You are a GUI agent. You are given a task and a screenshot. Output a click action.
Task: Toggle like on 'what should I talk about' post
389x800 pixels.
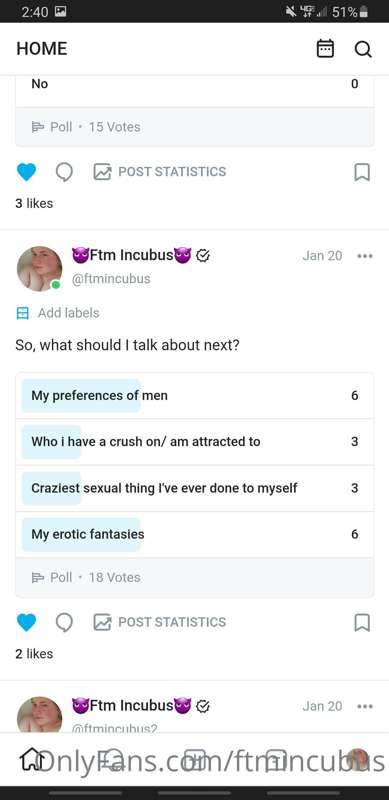(x=26, y=622)
